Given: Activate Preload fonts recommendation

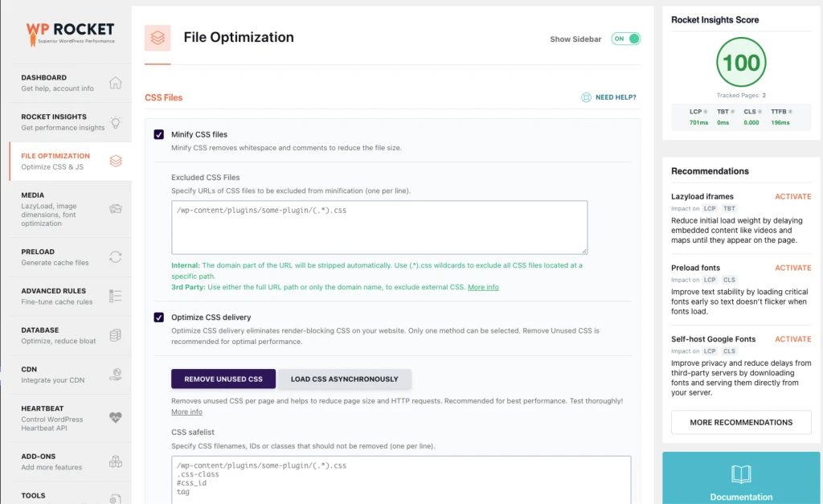Looking at the screenshot, I should click(x=793, y=268).
